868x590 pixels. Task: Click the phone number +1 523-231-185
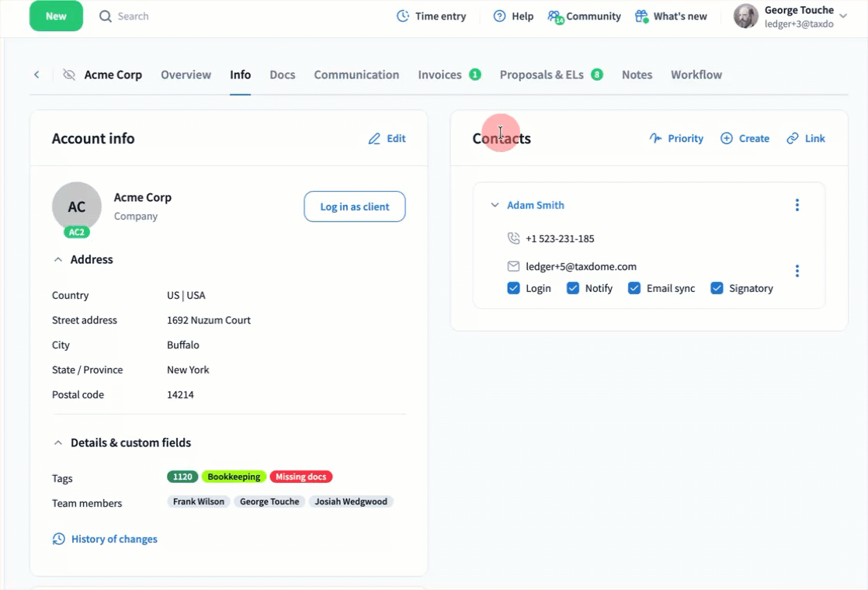click(560, 238)
